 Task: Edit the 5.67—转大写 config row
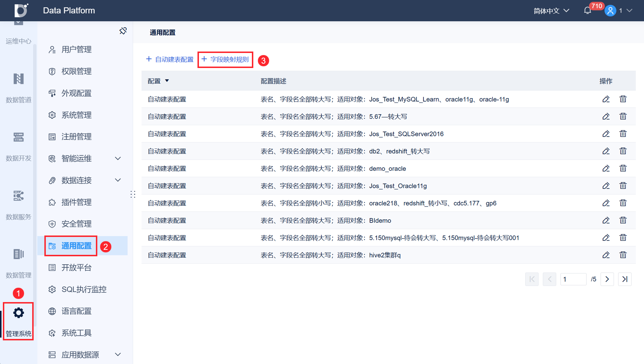pos(606,116)
